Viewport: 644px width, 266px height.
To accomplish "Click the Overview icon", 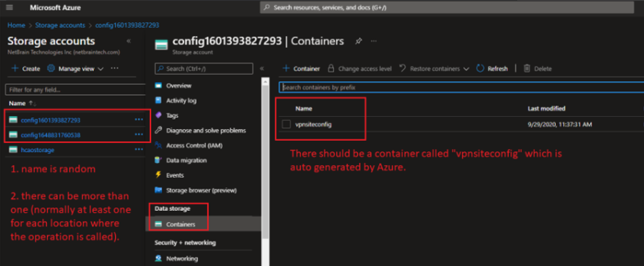I will click(158, 86).
